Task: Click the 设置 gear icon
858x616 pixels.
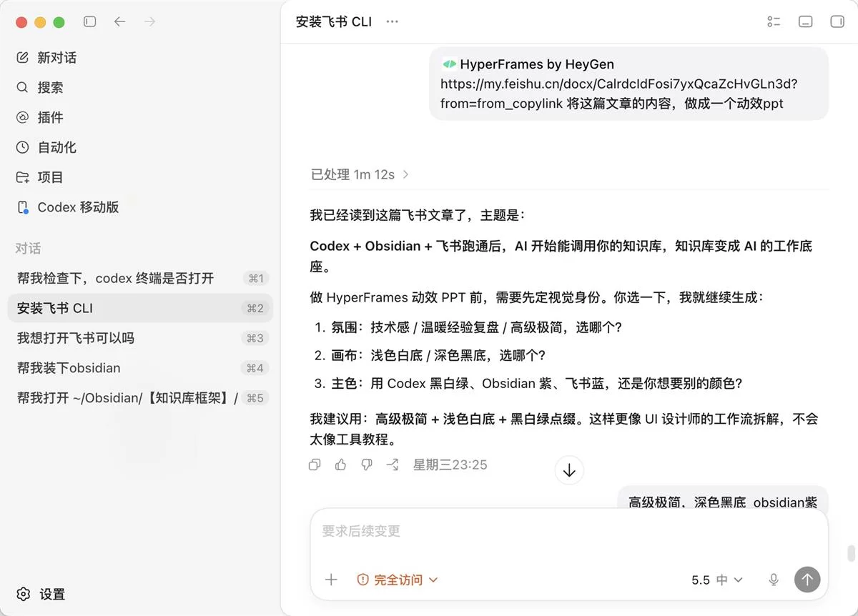Action: click(x=24, y=595)
